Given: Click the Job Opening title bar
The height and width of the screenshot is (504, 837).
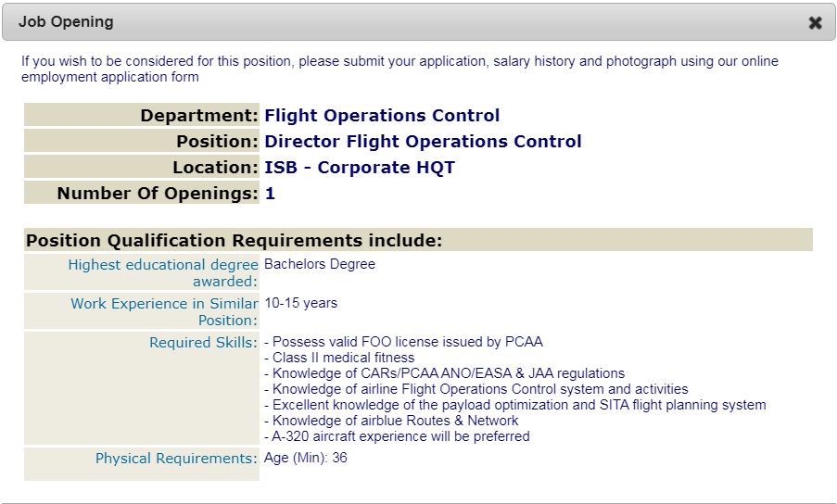Looking at the screenshot, I should [371, 22].
